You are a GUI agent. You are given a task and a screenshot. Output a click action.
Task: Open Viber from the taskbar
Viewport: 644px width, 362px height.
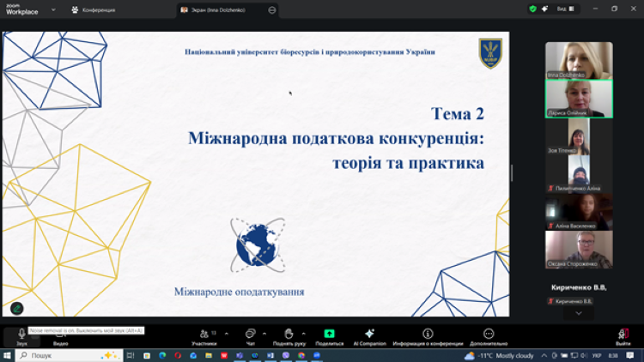tap(286, 355)
